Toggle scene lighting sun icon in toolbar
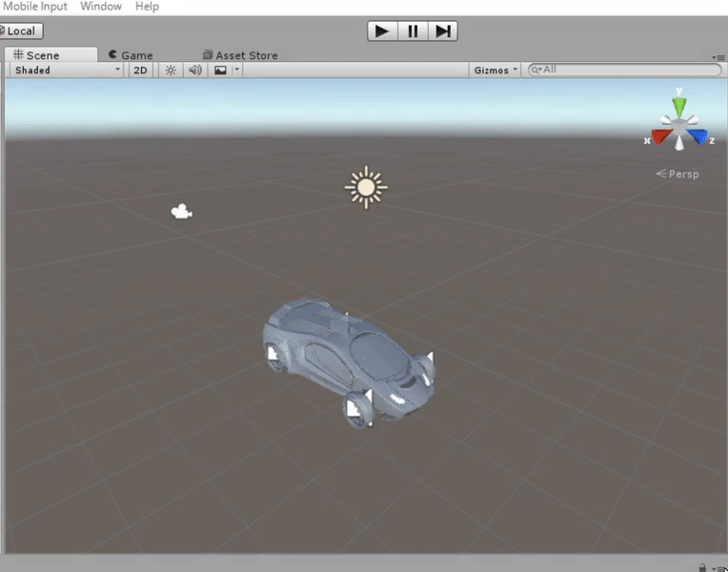 click(171, 71)
